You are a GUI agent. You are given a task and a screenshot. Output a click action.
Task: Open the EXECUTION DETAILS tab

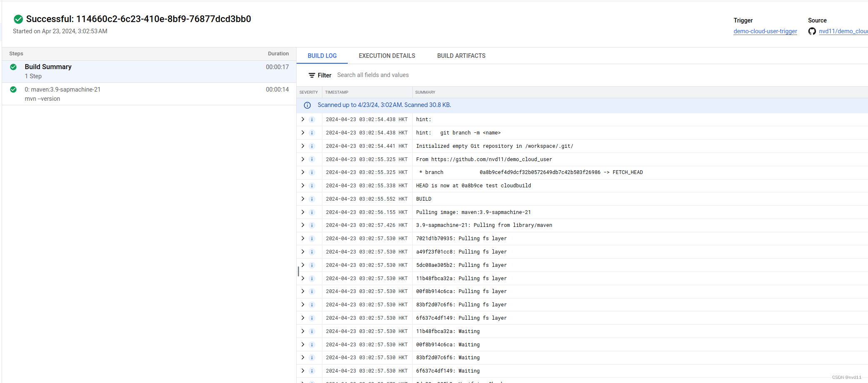point(387,56)
